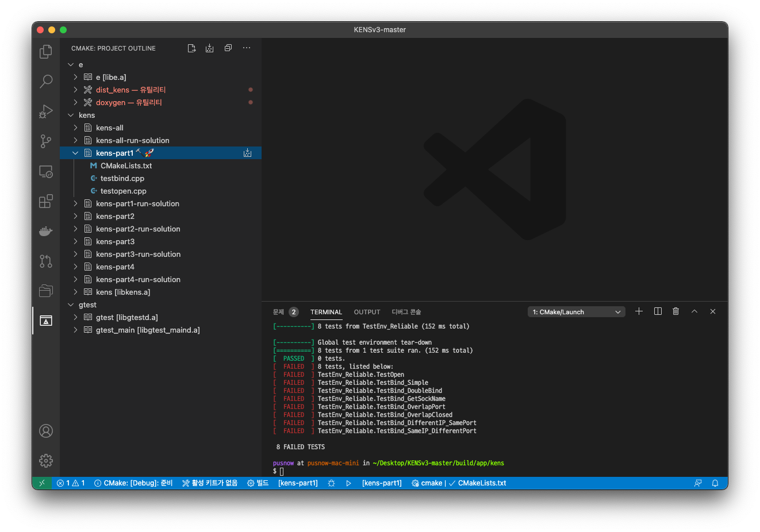Click build target [kens-part1] next to 빌드

tap(298, 483)
